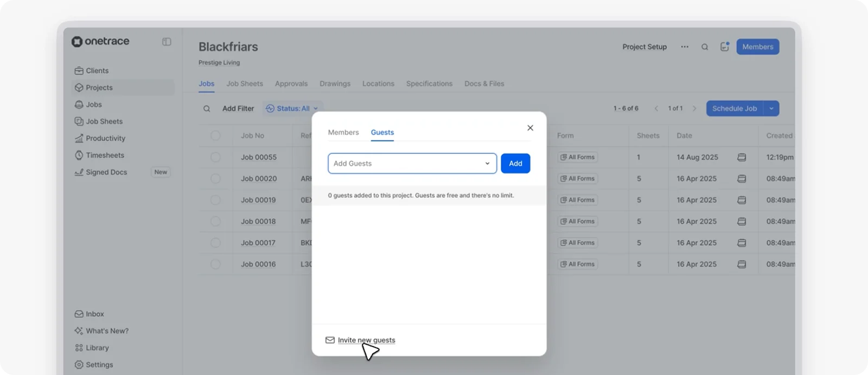Screen dimensions: 868x375
Task: Click the blue Add button
Action: (515, 163)
